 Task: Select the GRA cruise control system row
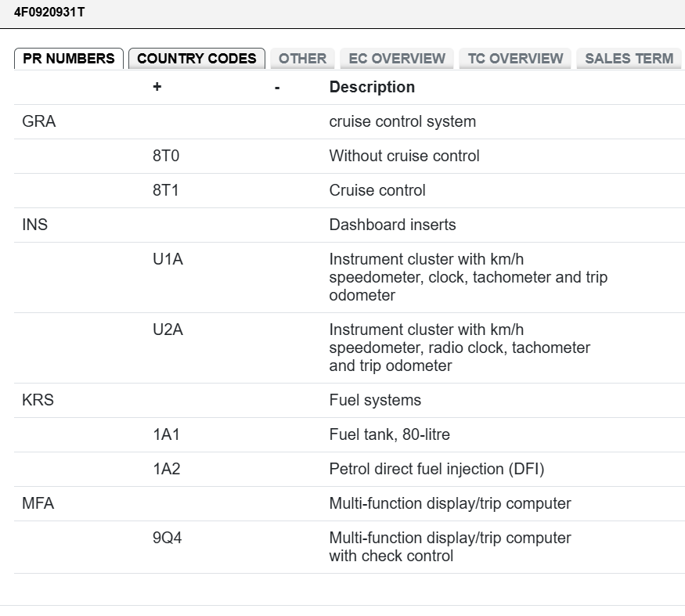click(39, 122)
